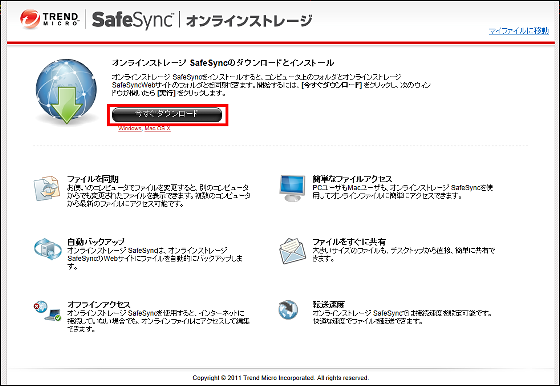Click the 転送速度 transfer speed globe icon

[288, 310]
